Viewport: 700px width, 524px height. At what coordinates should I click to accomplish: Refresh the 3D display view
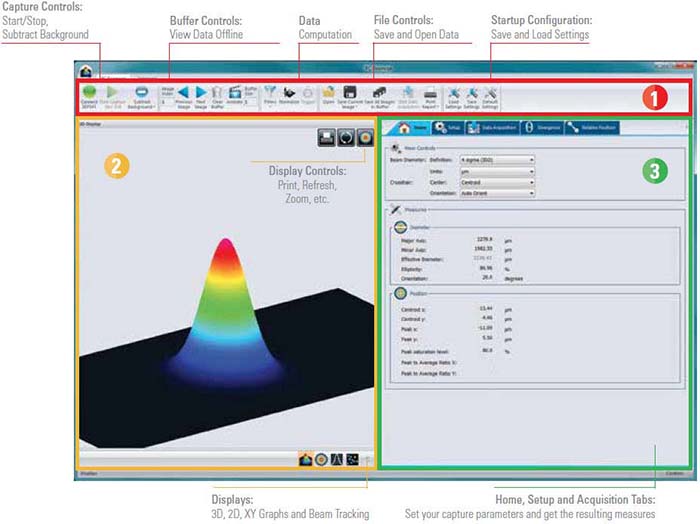(345, 137)
